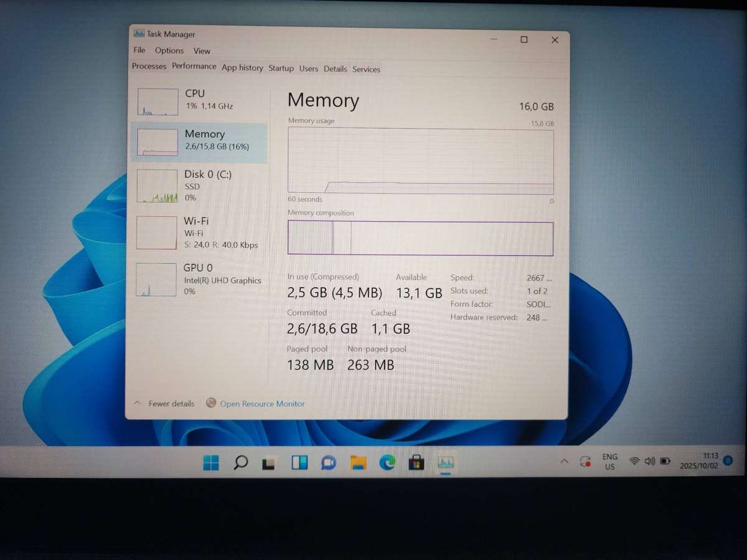Open the View menu
The height and width of the screenshot is (560, 747).
click(202, 50)
